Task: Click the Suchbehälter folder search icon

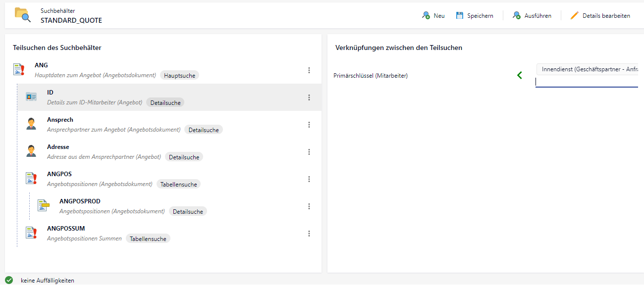Action: (22, 15)
